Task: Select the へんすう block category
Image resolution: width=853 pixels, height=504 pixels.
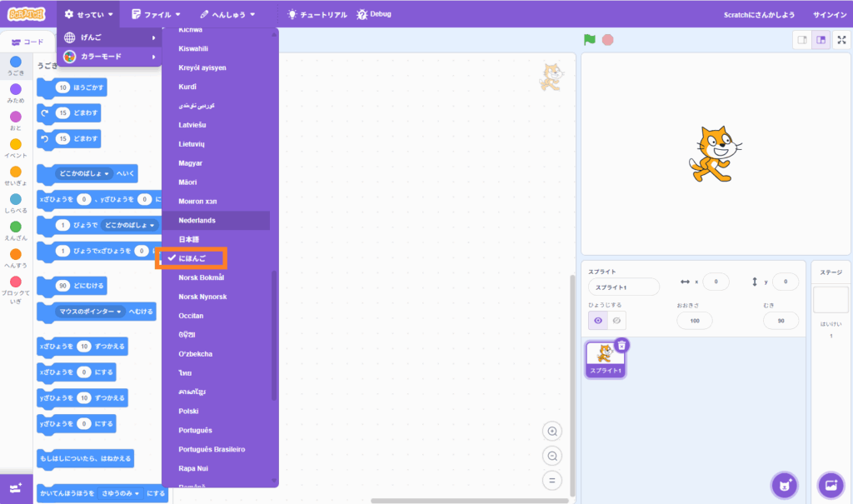Action: [x=16, y=258]
